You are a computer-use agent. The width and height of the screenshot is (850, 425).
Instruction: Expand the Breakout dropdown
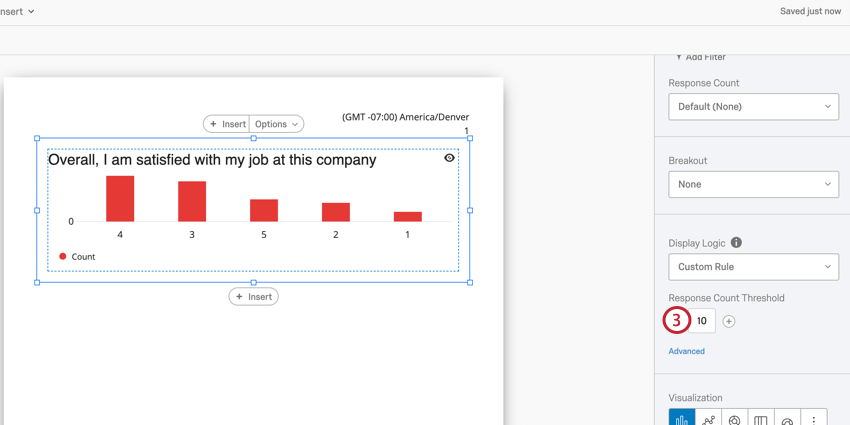pos(753,184)
